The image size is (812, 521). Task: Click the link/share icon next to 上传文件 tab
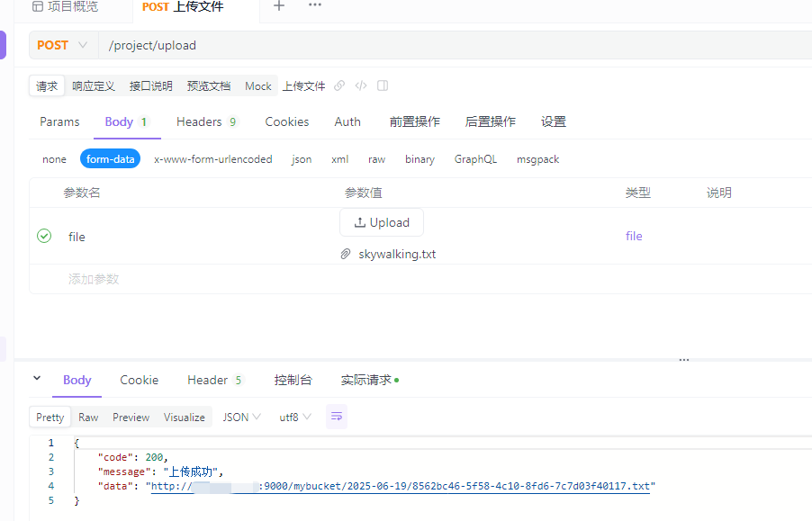(338, 85)
